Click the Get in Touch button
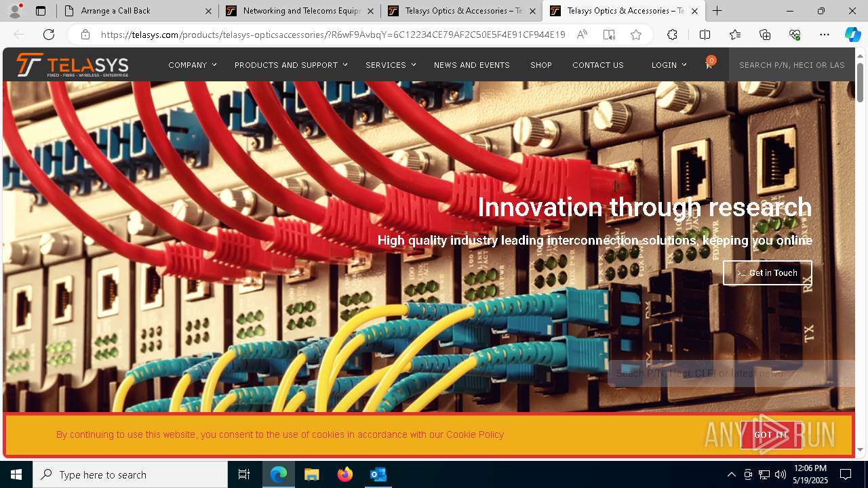The image size is (868, 488). (767, 272)
